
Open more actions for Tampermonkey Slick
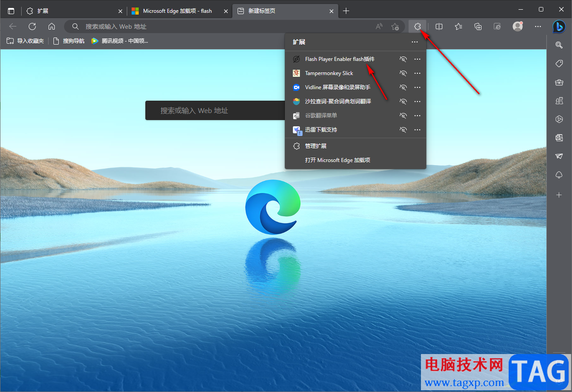[x=417, y=73]
